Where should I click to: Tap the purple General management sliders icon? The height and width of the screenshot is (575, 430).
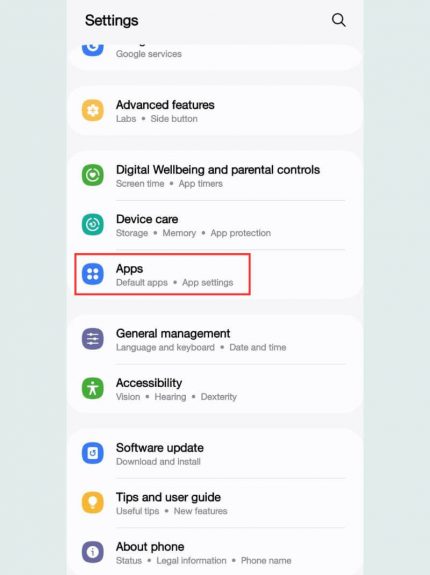93,339
